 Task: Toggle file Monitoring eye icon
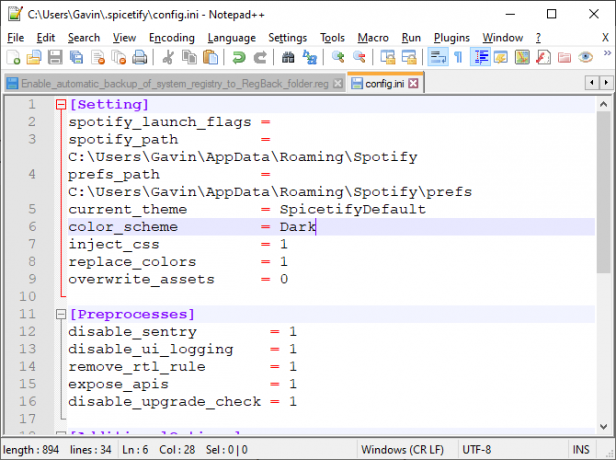pyautogui.click(x=585, y=57)
